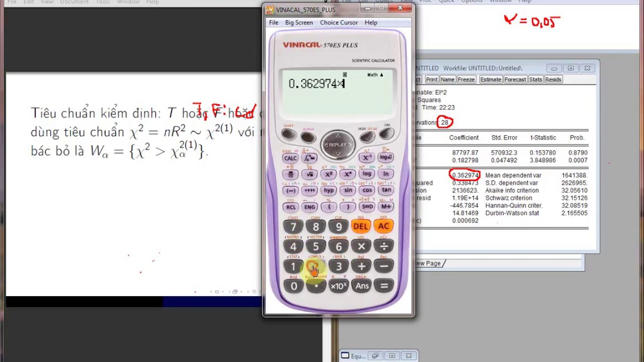Viewport: 644px width, 362px height.
Task: Tap the Ans key
Action: (361, 286)
